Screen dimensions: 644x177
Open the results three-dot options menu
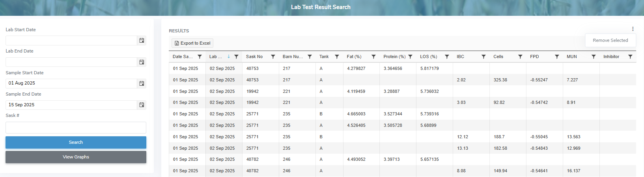(x=633, y=29)
